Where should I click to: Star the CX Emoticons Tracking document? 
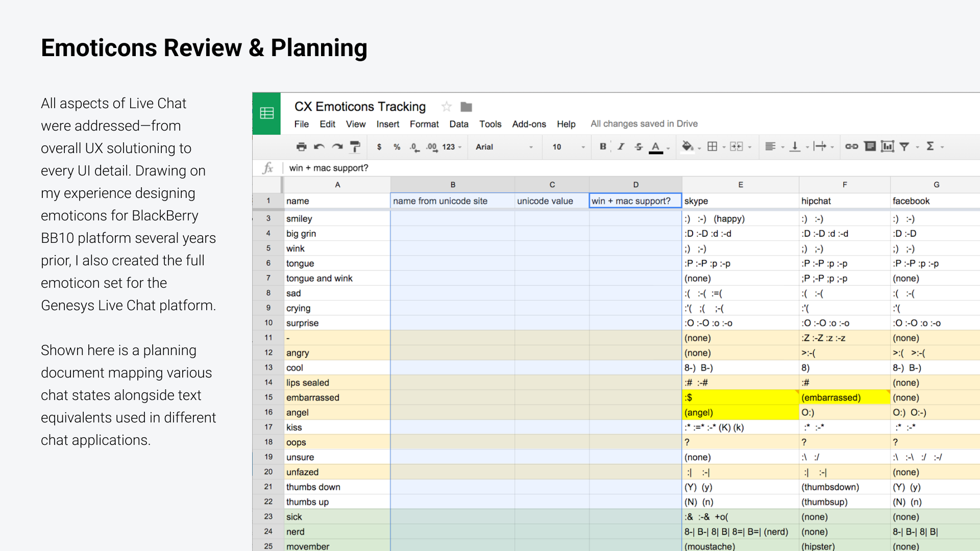click(447, 107)
